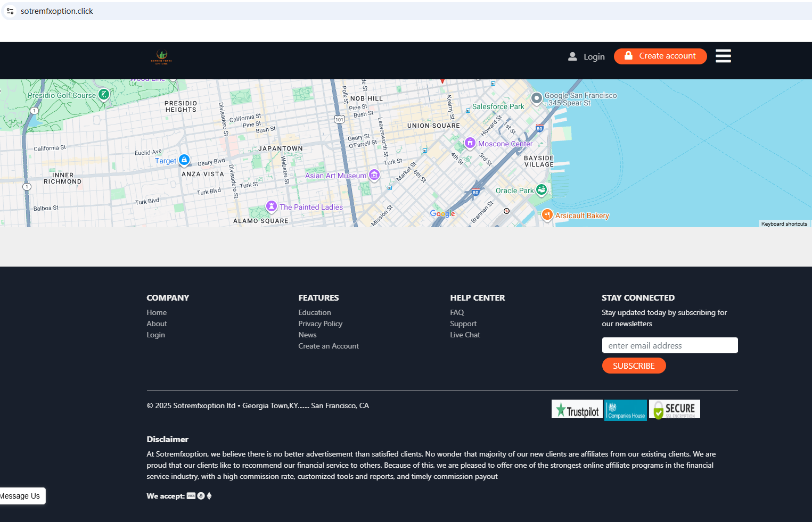The height and width of the screenshot is (522, 812).
Task: Click the Trustpilot badge
Action: pos(577,409)
